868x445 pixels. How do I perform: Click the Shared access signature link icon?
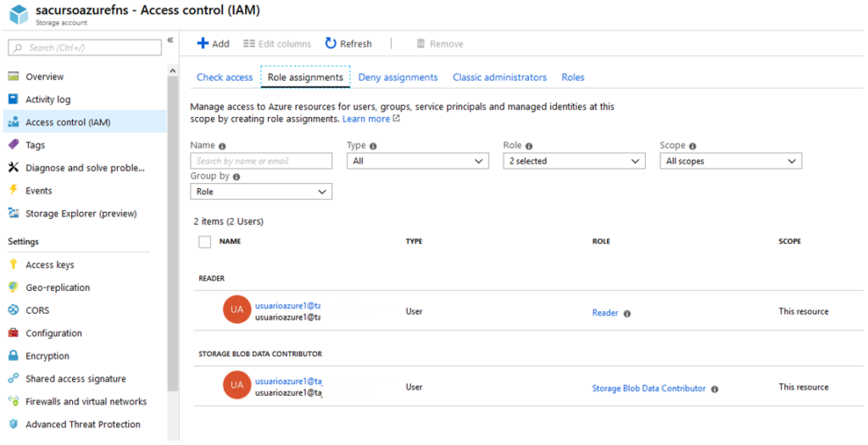[14, 379]
